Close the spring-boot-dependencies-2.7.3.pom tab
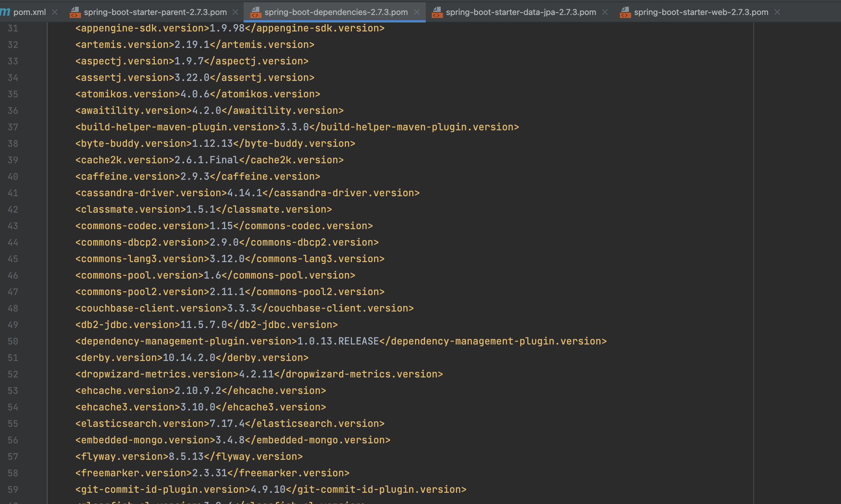 point(417,12)
